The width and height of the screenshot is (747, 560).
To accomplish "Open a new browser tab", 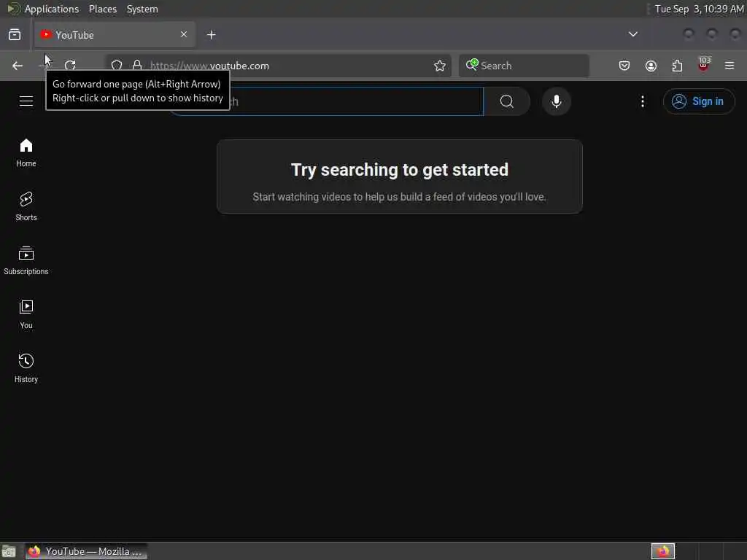I will click(212, 35).
